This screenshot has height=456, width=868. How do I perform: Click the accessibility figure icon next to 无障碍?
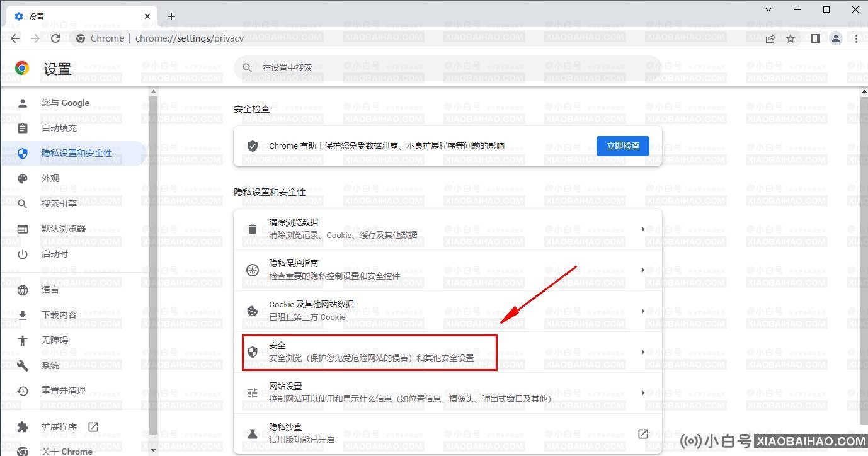[x=23, y=340]
